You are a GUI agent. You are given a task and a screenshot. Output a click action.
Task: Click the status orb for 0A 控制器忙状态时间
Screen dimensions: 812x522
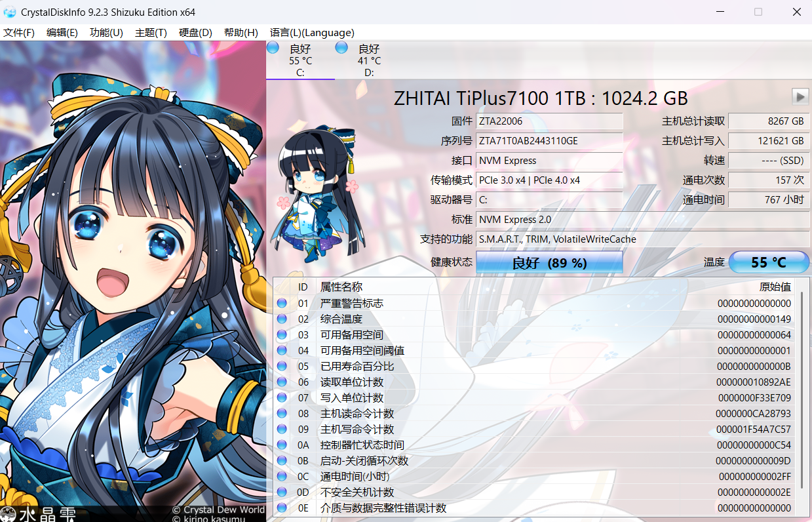tap(282, 445)
